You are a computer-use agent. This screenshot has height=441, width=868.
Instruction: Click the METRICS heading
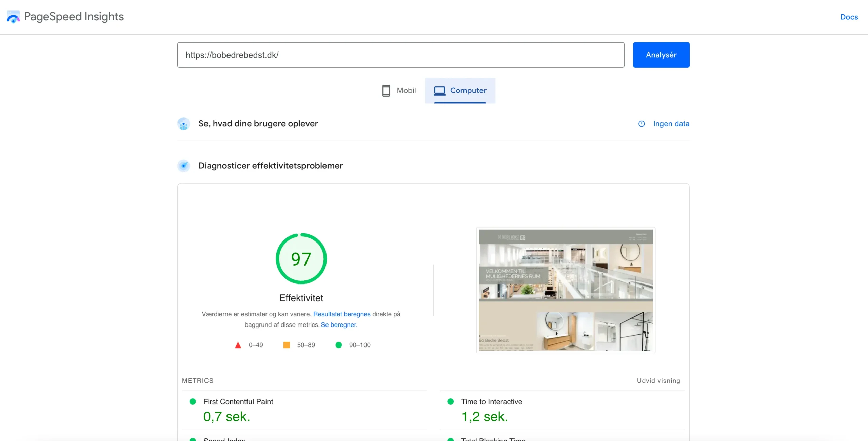click(x=198, y=381)
